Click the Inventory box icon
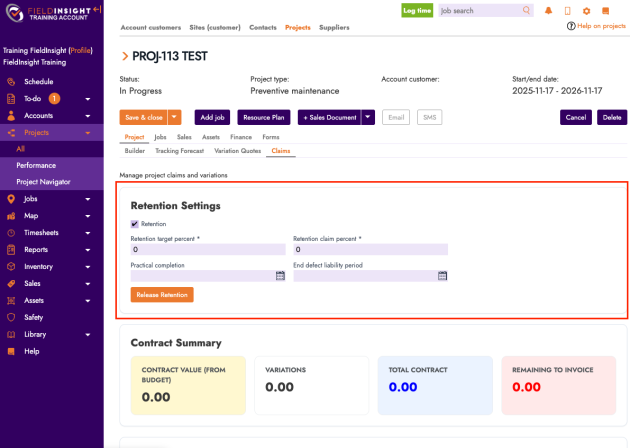 [x=11, y=267]
